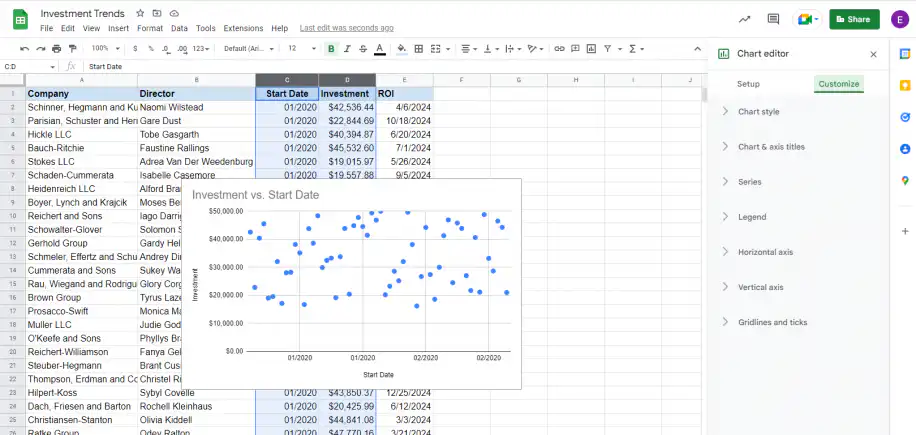The image size is (916, 435).
Task: Open the purple E account avatar
Action: point(900,19)
